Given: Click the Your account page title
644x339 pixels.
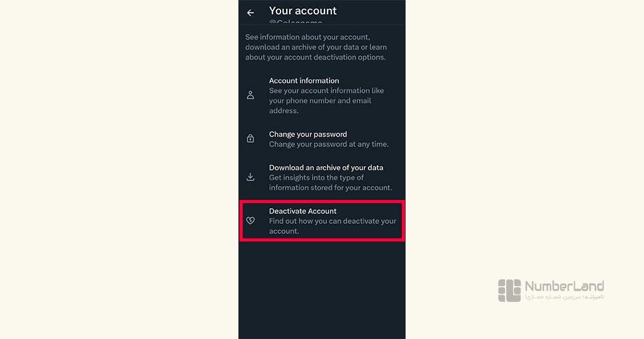Looking at the screenshot, I should (x=303, y=11).
